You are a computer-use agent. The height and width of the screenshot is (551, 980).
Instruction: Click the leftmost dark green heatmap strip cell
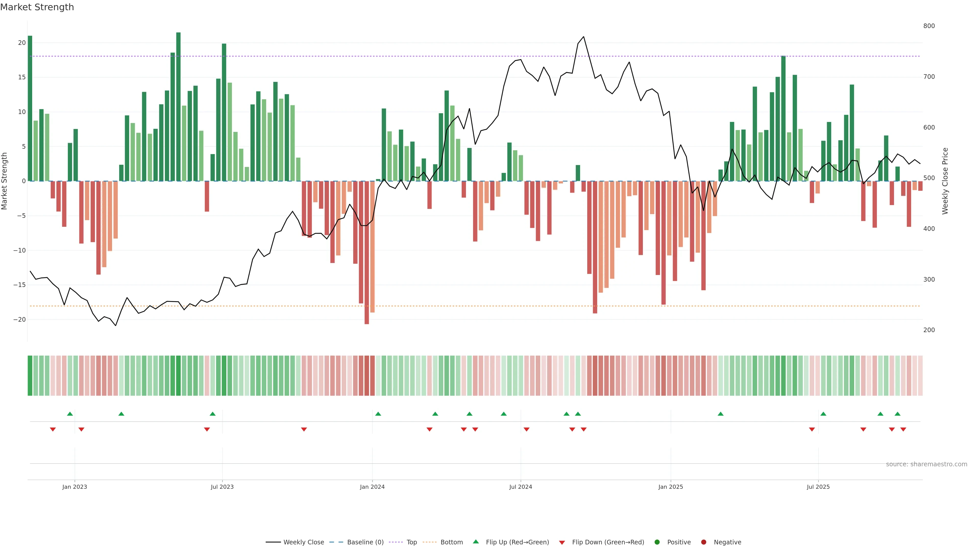tap(30, 376)
